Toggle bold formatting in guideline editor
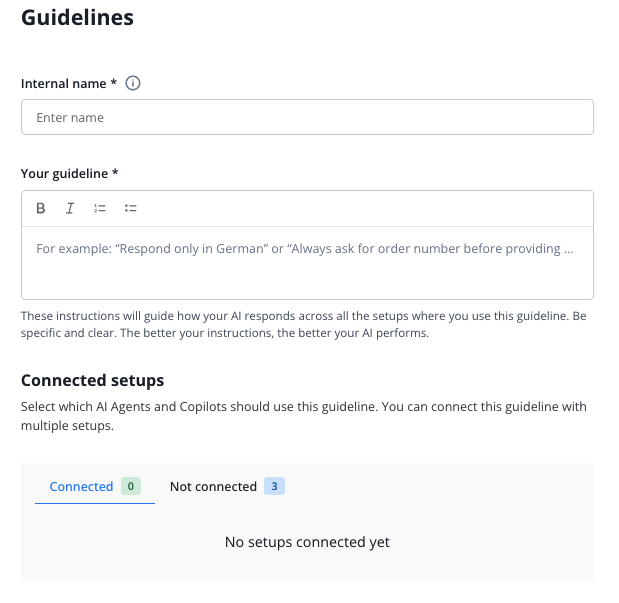The width and height of the screenshot is (619, 603). point(41,208)
